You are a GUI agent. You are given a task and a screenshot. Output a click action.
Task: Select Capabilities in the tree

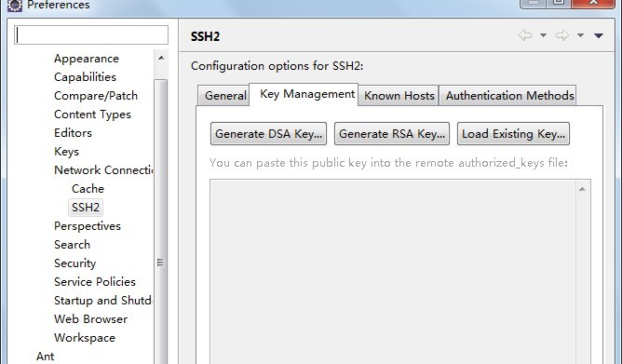point(85,77)
